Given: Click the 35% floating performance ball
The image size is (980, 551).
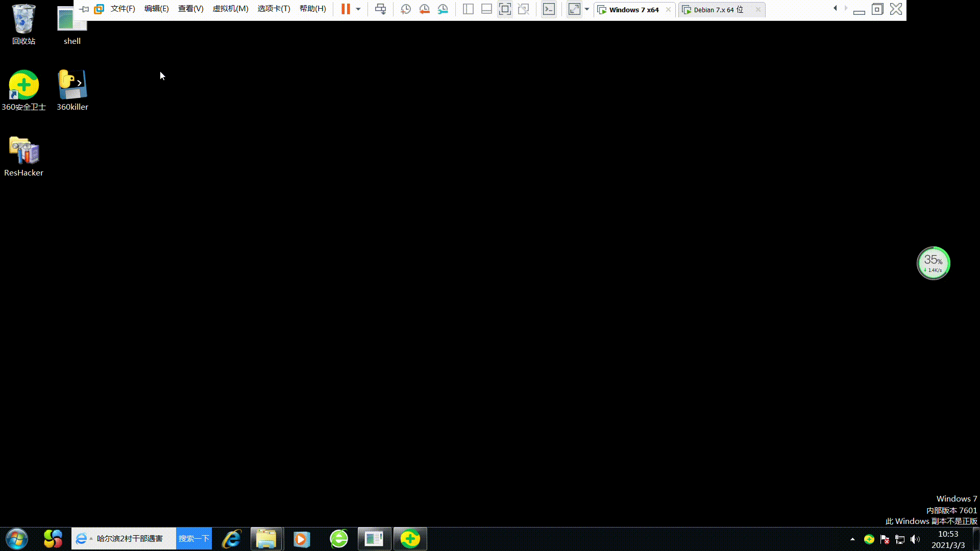Looking at the screenshot, I should 933,263.
